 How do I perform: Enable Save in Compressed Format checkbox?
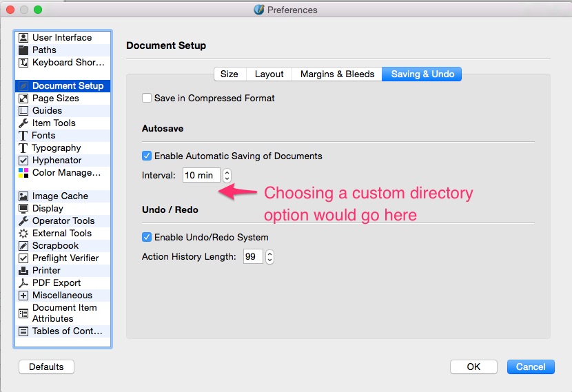coord(147,99)
